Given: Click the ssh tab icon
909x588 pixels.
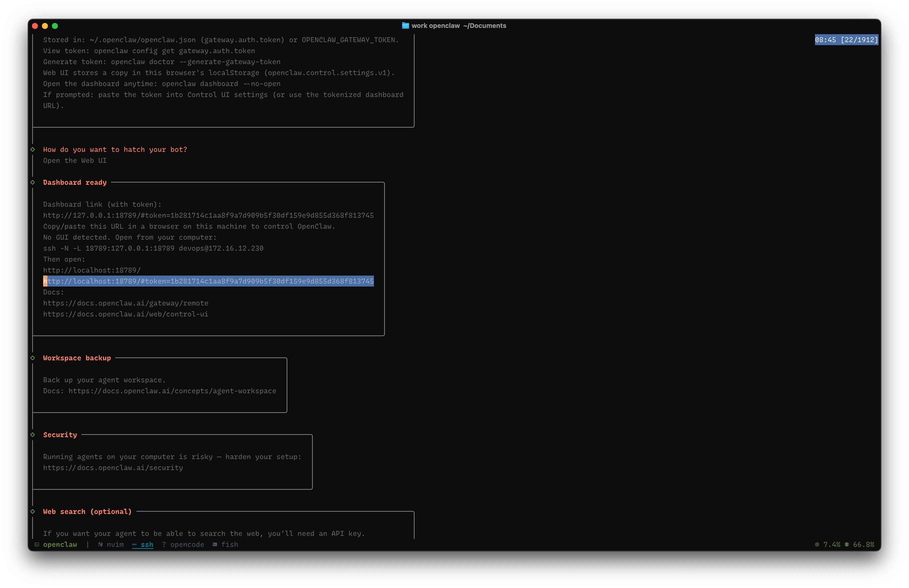Looking at the screenshot, I should (x=134, y=544).
